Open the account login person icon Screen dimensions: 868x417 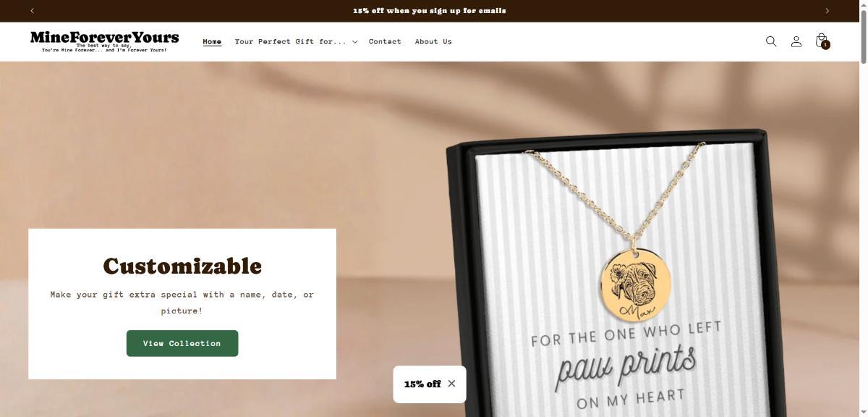796,41
